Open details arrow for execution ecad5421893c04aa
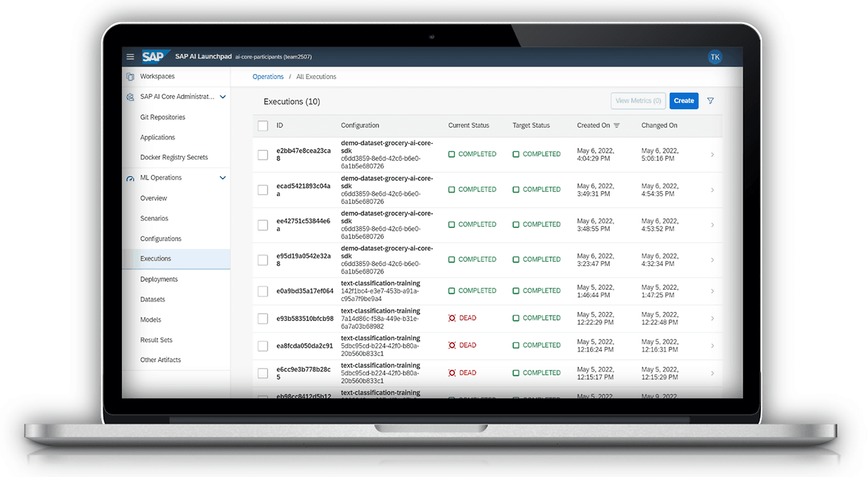 tap(712, 190)
